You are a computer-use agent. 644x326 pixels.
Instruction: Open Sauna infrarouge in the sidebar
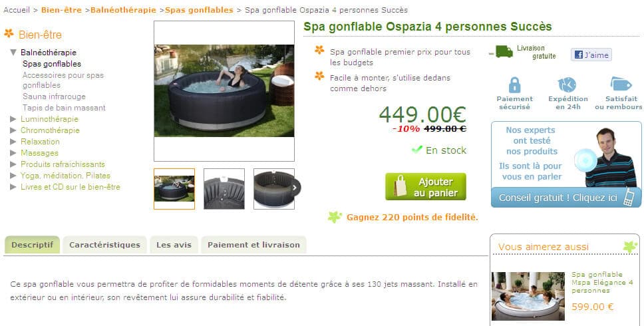click(x=54, y=96)
